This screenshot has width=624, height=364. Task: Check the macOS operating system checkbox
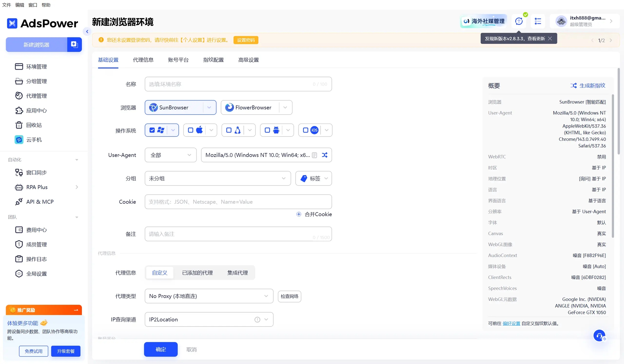pos(191,130)
